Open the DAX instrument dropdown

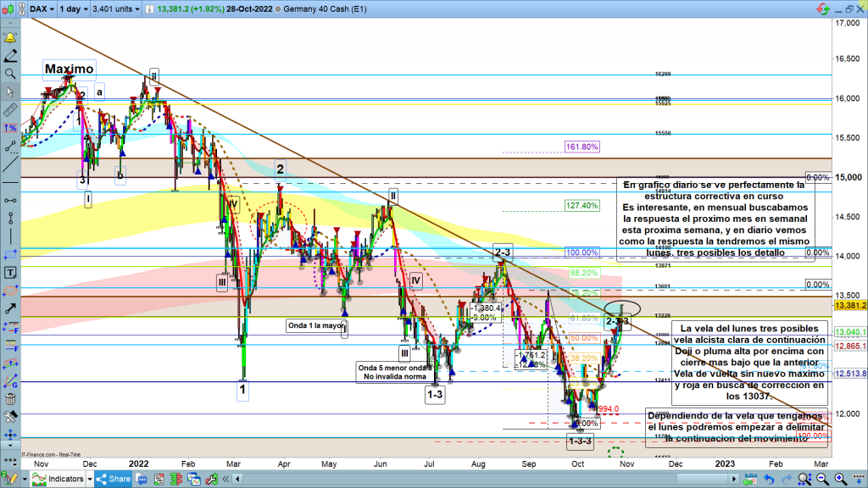pos(42,9)
